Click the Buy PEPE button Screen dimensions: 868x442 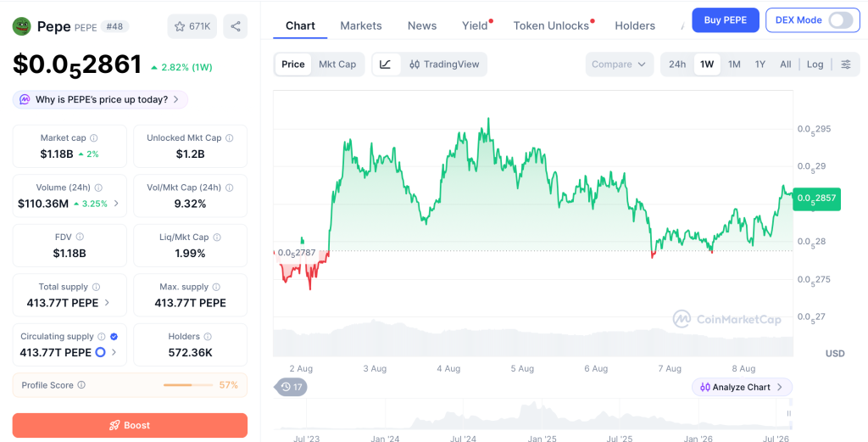726,20
